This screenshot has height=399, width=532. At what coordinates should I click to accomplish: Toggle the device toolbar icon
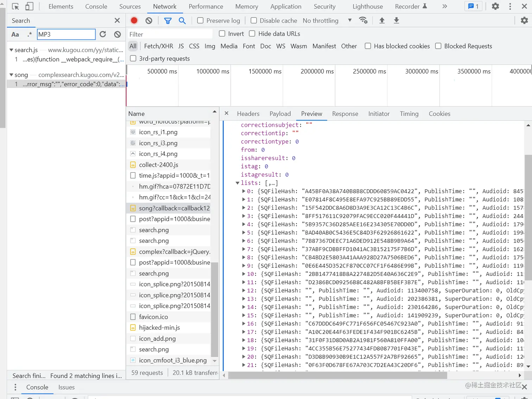(30, 6)
